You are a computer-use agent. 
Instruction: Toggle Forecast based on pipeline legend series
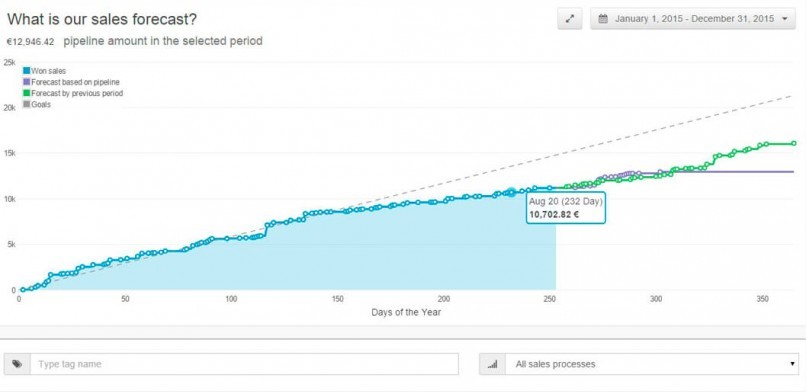71,82
